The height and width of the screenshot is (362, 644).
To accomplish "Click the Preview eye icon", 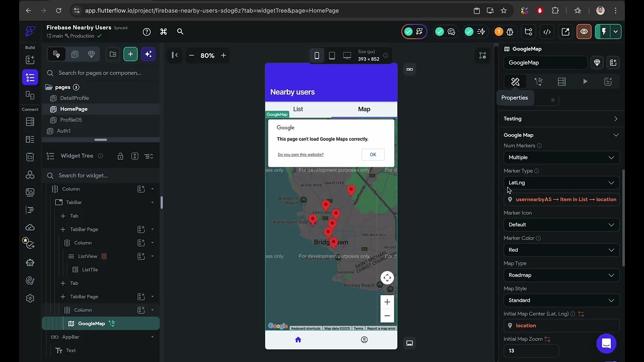I will (x=584, y=32).
